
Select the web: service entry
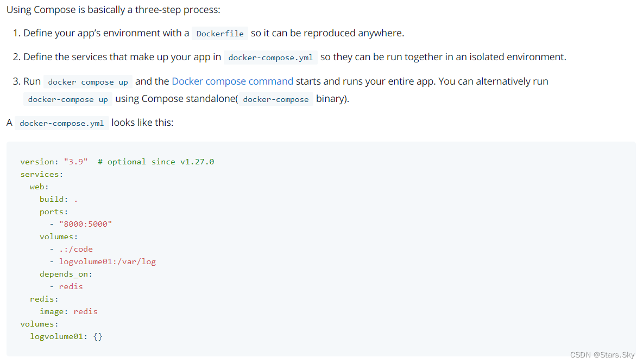tap(38, 186)
